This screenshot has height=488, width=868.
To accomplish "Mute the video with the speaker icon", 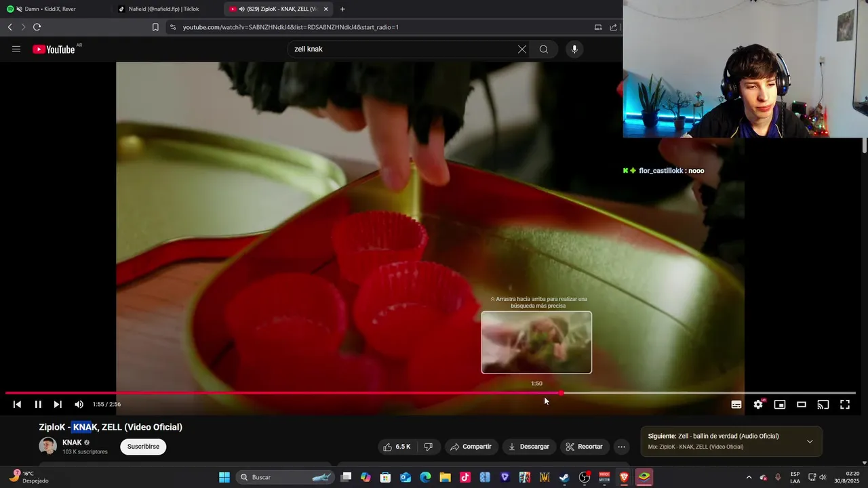I will 79,405.
